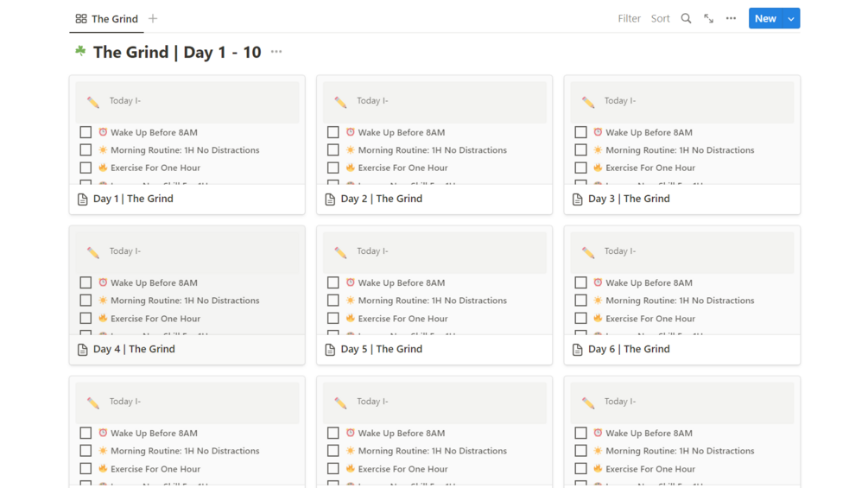Open the view options three-dot menu
The height and width of the screenshot is (488, 868).
[731, 18]
